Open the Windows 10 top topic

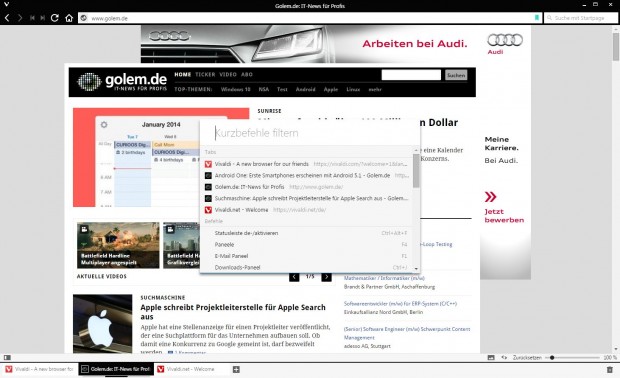click(x=236, y=89)
